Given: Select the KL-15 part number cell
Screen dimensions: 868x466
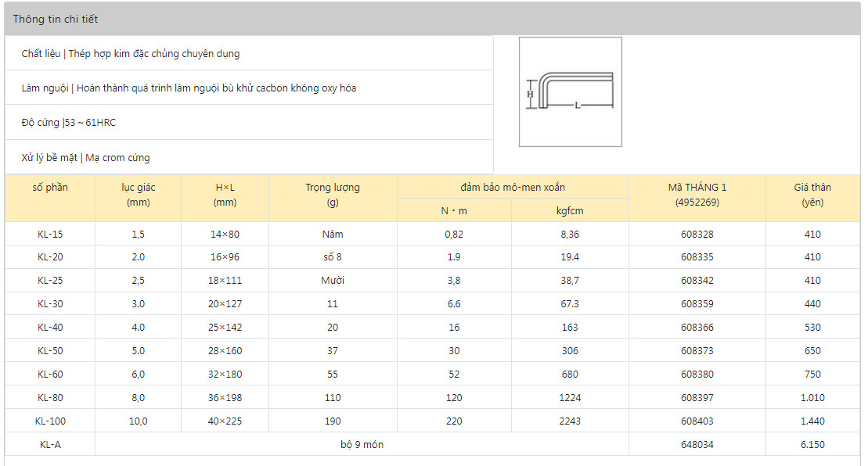Looking at the screenshot, I should 50,234.
